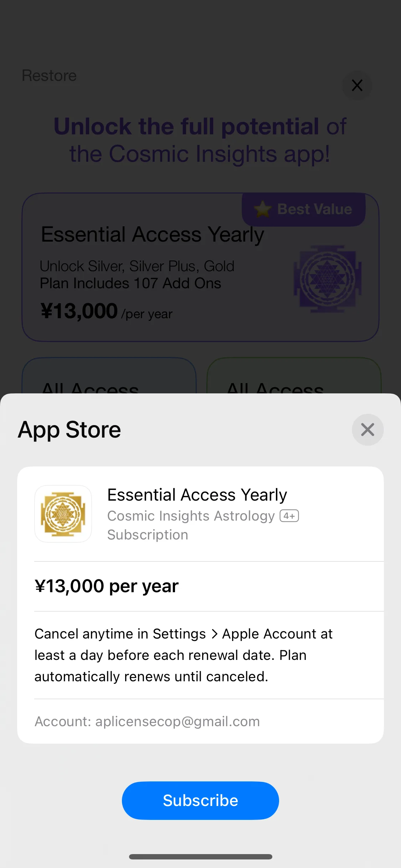Viewport: 401px width, 868px height.
Task: Tap the Unlock the full potential headline
Action: click(x=200, y=140)
